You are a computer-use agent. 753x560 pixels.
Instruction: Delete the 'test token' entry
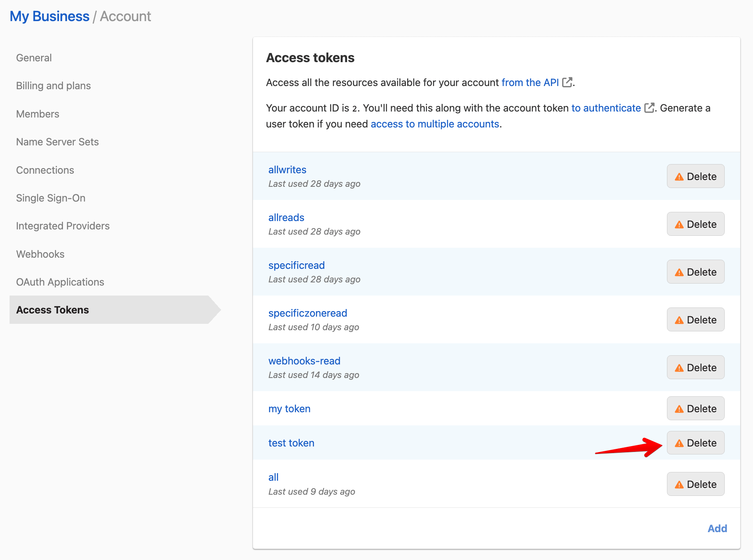(x=696, y=443)
